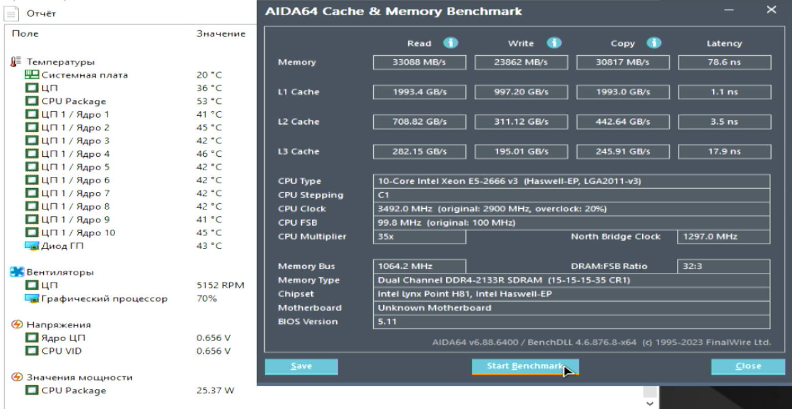Click the Диод ГП GPU icon
The width and height of the screenshot is (792, 409).
(32, 246)
